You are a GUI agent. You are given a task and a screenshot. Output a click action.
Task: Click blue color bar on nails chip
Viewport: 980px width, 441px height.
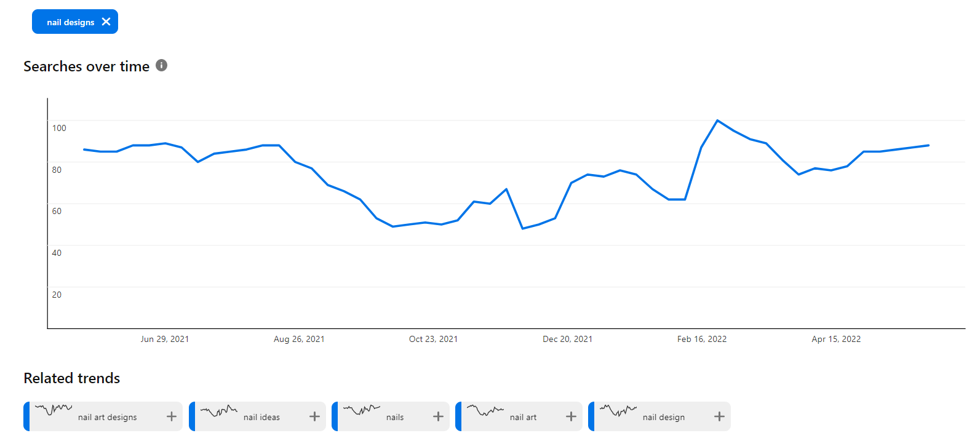click(335, 416)
